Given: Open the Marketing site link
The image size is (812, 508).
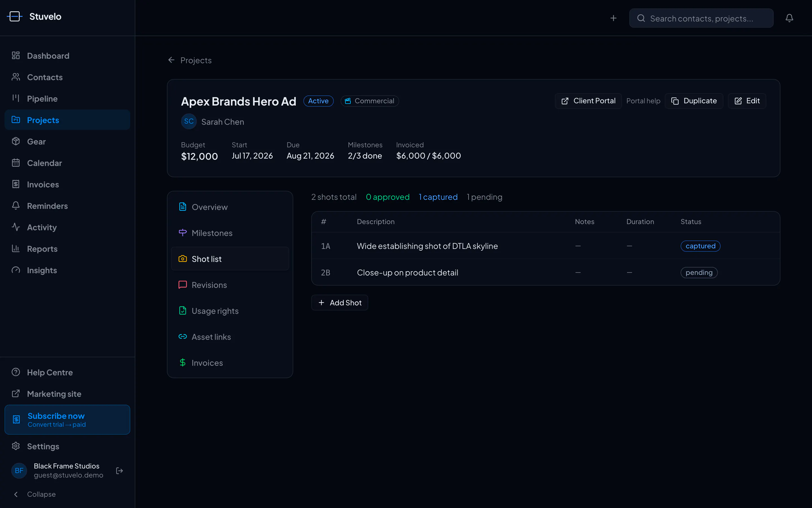Looking at the screenshot, I should (67, 394).
